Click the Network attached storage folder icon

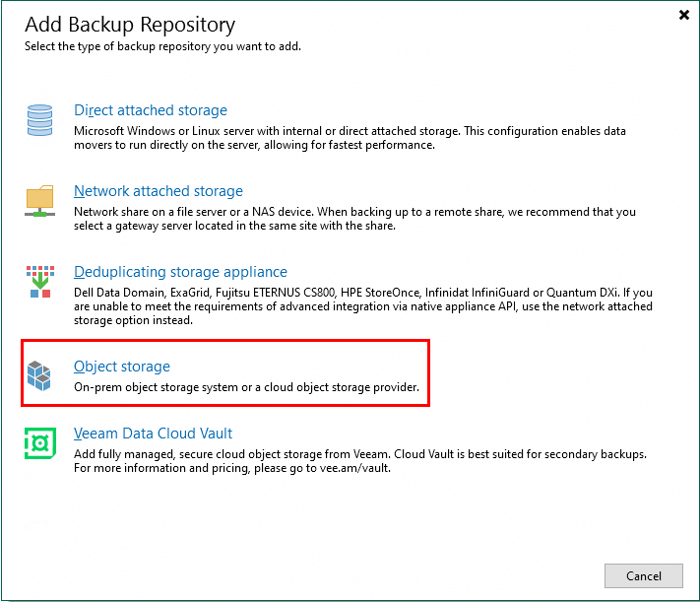coord(39,201)
